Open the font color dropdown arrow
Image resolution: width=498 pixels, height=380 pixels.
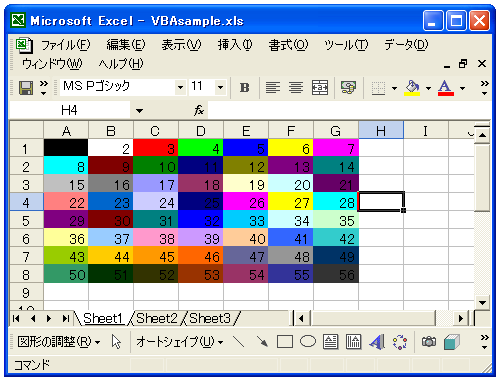click(x=462, y=88)
